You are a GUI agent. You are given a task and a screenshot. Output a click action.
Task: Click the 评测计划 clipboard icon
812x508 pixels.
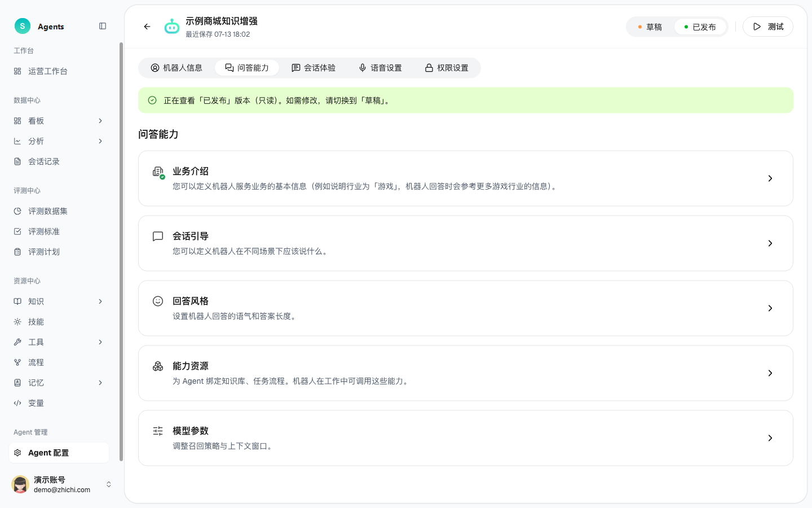(x=17, y=252)
